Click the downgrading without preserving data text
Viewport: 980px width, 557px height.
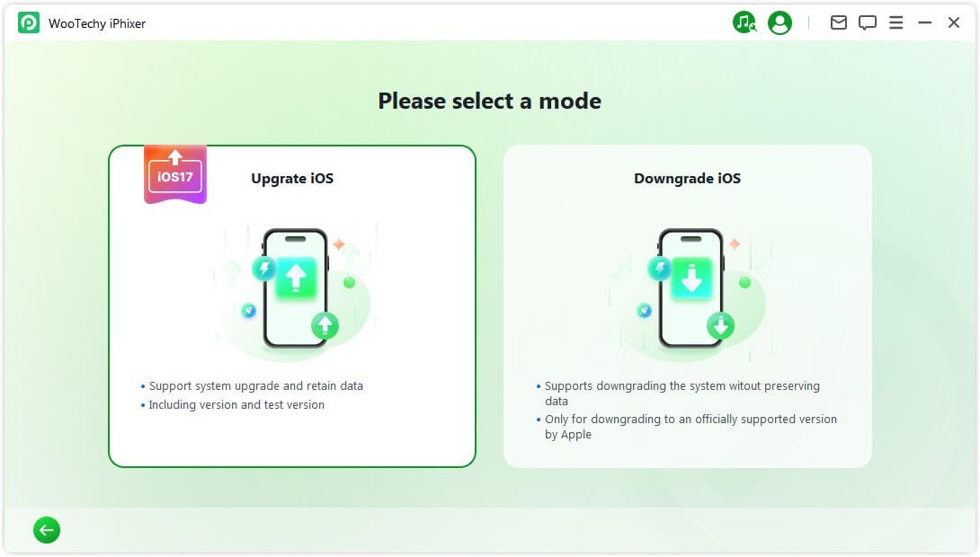[682, 393]
